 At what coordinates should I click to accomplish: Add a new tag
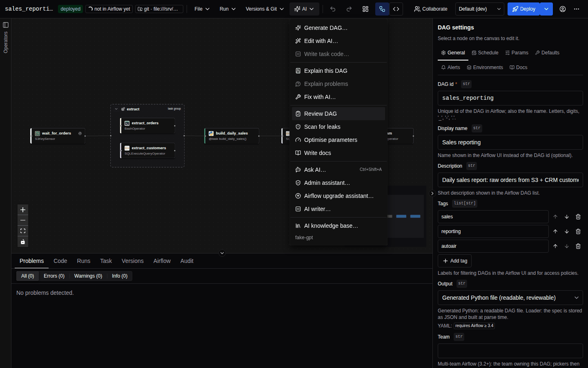pyautogui.click(x=455, y=261)
